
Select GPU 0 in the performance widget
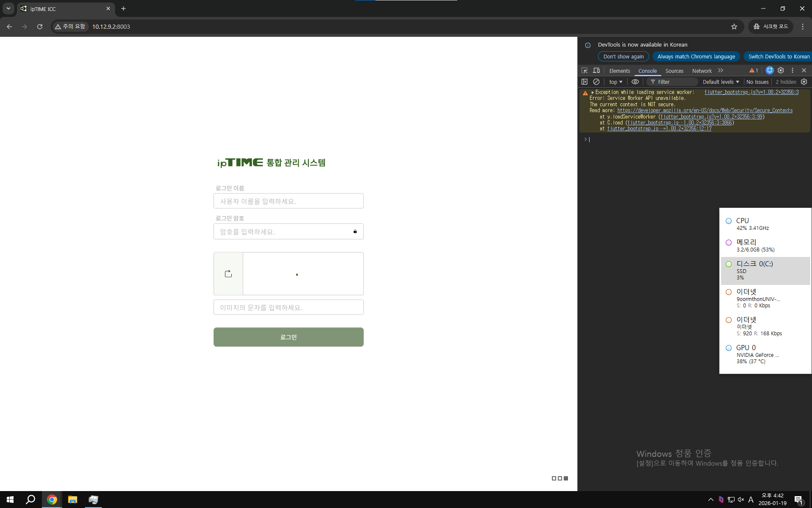coord(765,354)
